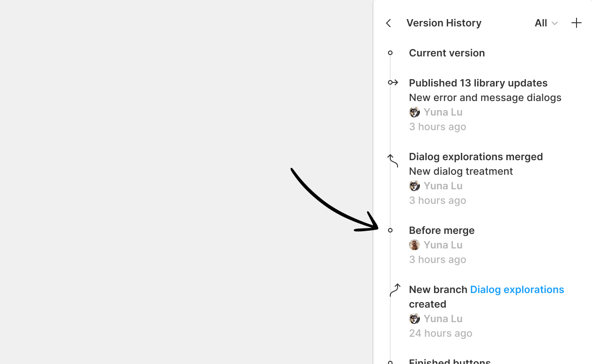Click the plus icon to add a version
The width and height of the screenshot is (592, 364).
(x=577, y=23)
